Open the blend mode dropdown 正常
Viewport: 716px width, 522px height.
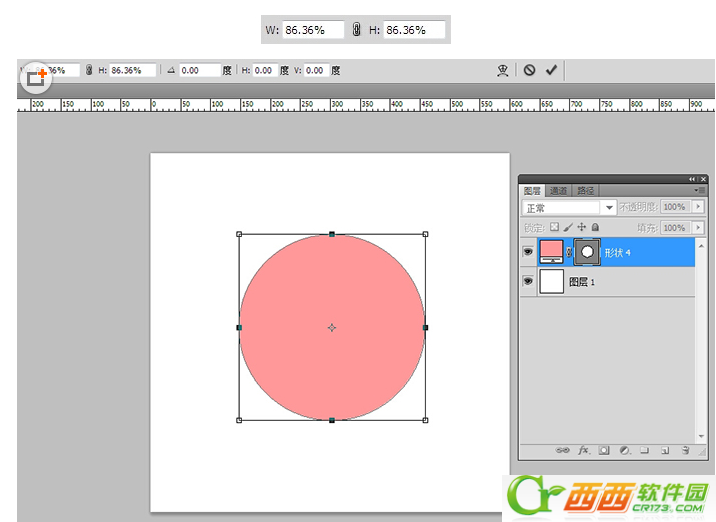tap(569, 208)
